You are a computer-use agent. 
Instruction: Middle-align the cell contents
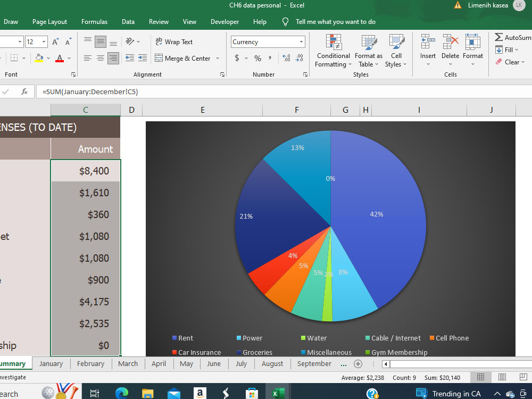(101, 41)
